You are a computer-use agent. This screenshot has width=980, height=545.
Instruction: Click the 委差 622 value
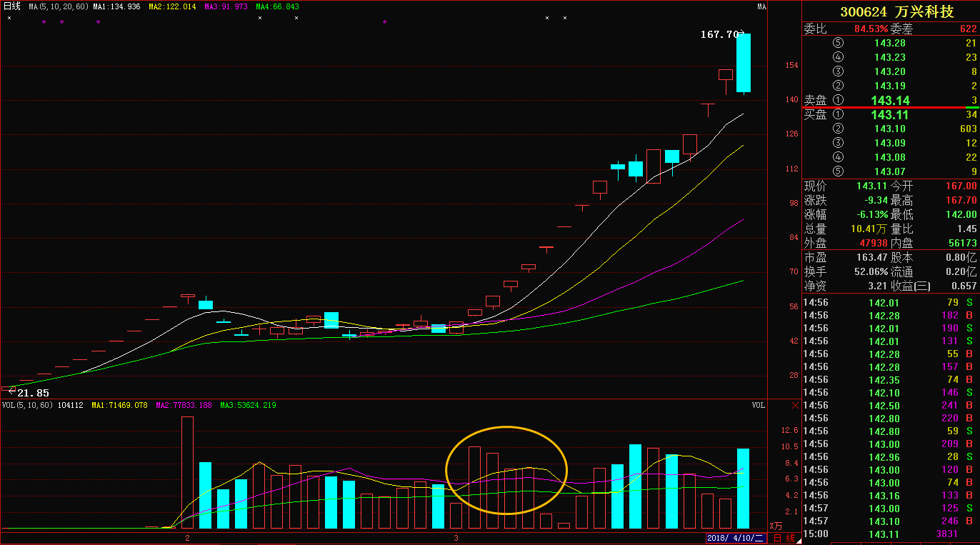point(968,29)
